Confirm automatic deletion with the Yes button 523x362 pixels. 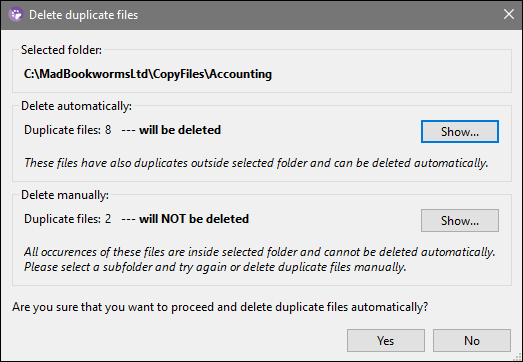(x=386, y=340)
